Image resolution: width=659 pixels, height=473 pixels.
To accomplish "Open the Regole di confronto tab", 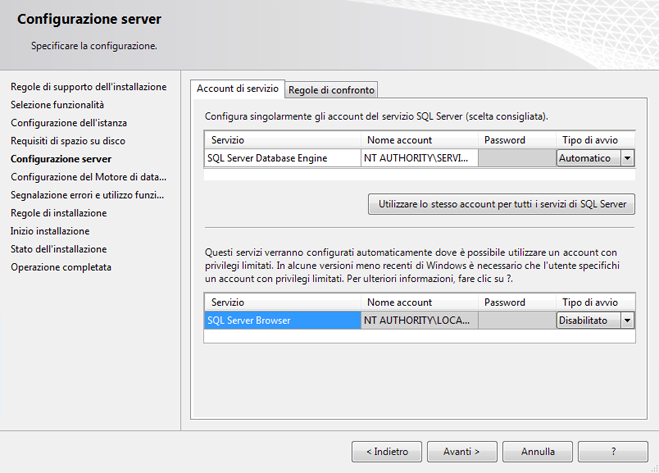I will pos(331,90).
